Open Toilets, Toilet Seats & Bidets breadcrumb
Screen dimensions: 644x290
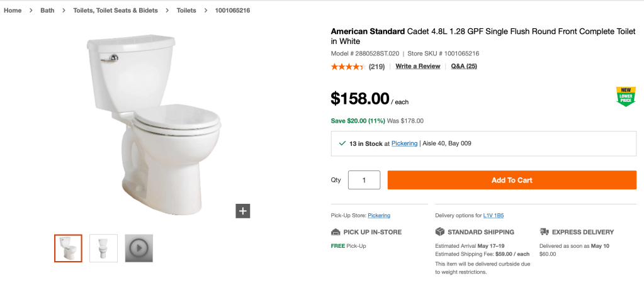pos(115,11)
